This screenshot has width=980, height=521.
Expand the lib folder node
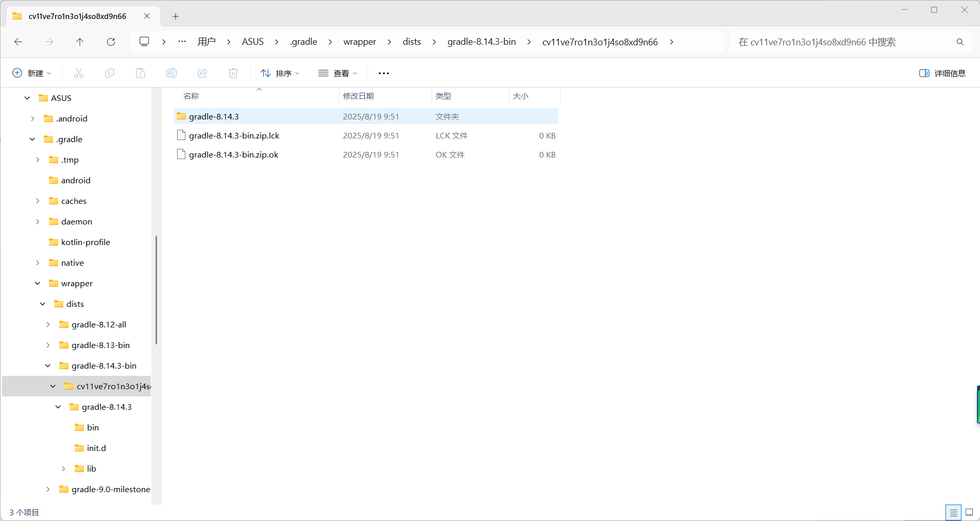point(63,468)
